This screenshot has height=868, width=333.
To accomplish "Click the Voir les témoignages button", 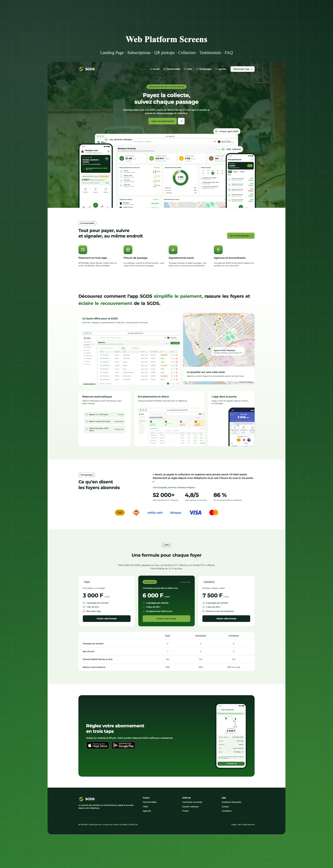I will [241, 236].
